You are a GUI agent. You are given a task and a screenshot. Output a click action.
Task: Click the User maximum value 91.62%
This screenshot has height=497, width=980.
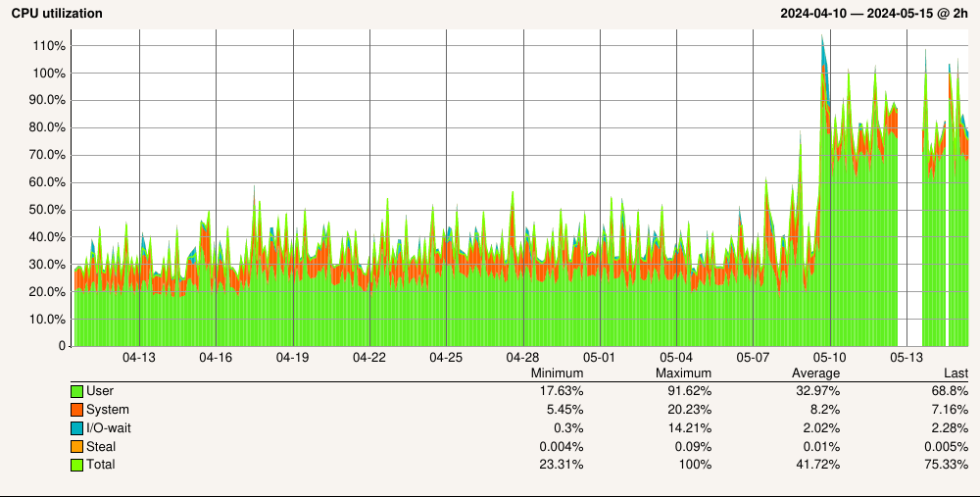tap(686, 391)
